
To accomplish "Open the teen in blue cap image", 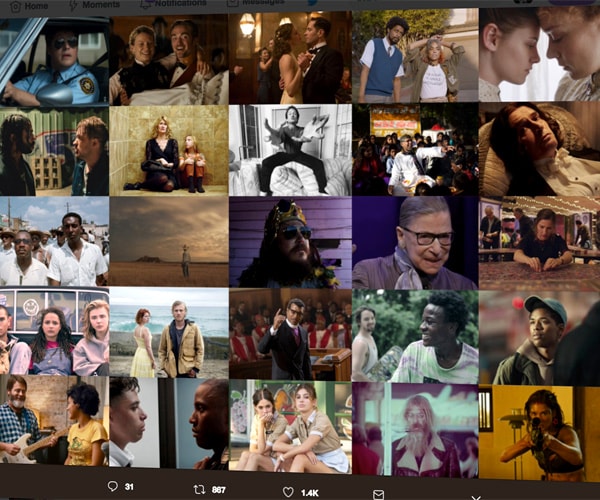I will 539,337.
